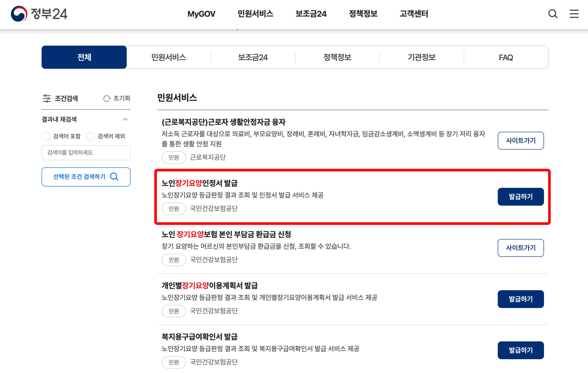Click 발급하기 for 노인장기요양인정서 발급
Viewport: 588px width, 373px height.
[521, 196]
